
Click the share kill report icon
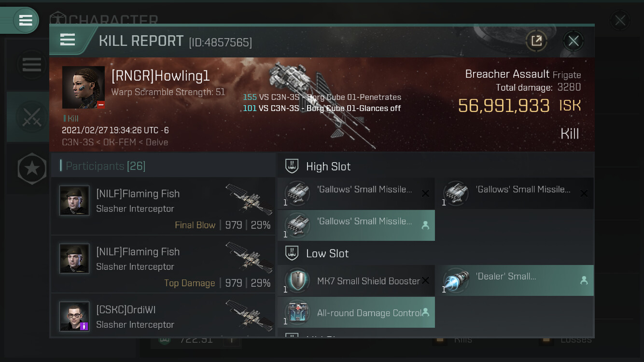click(x=536, y=41)
